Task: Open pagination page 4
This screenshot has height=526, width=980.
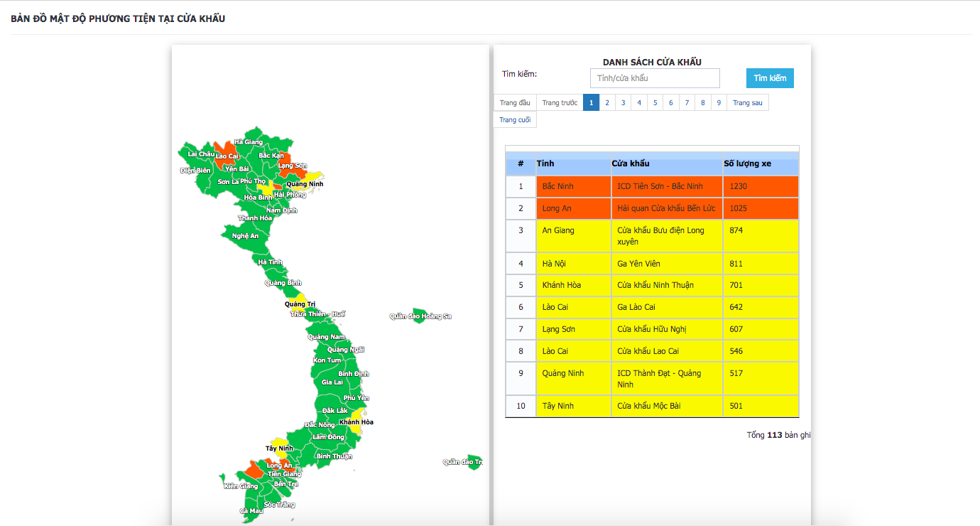Action: point(639,103)
